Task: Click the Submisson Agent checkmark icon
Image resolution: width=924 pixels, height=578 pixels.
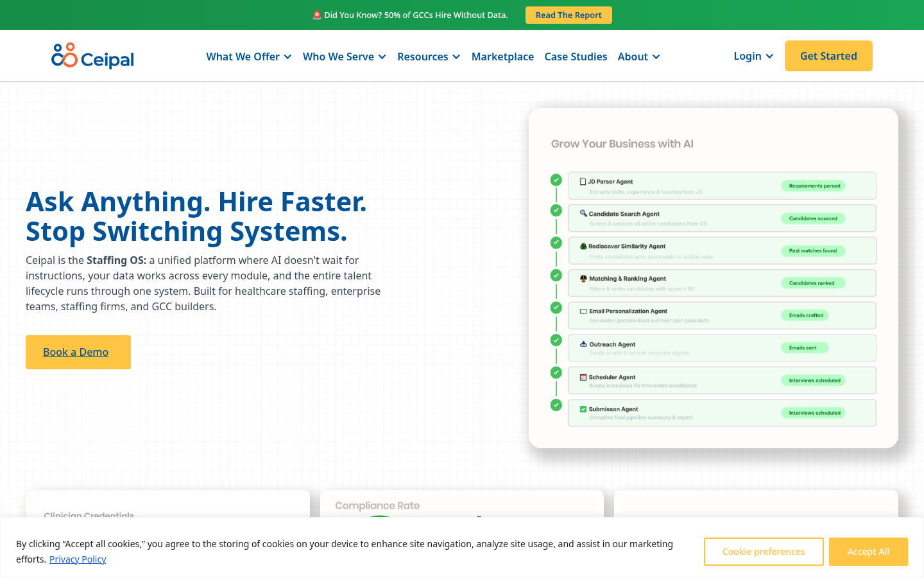Action: [x=583, y=409]
